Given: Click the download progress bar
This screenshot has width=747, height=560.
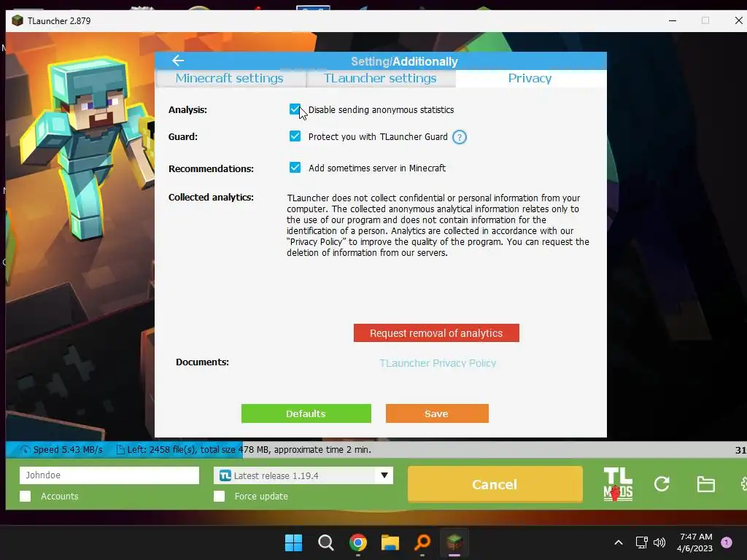Looking at the screenshot, I should coord(376,449).
